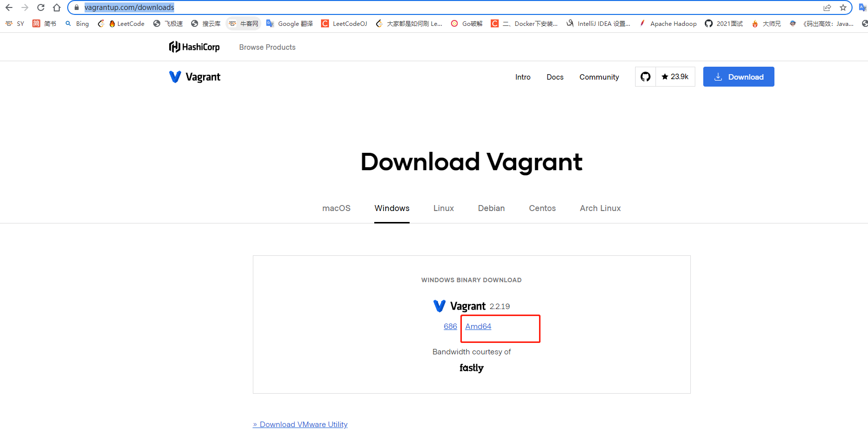The image size is (868, 436).
Task: Open the 飞极速 bookmark
Action: click(168, 23)
